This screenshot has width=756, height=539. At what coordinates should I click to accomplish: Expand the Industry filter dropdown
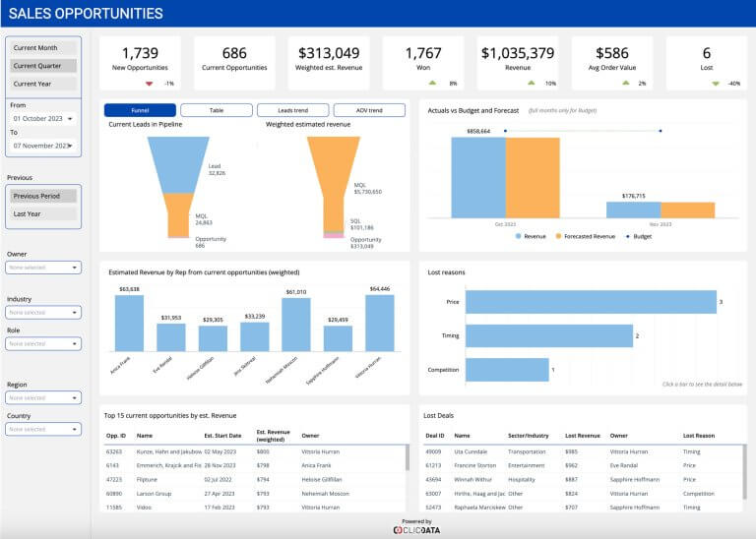43,312
